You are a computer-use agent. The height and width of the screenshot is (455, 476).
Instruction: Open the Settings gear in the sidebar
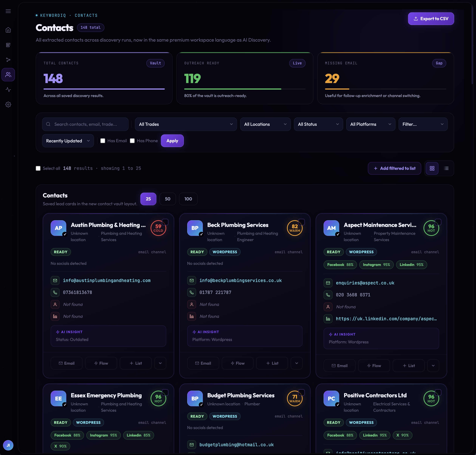[8, 105]
